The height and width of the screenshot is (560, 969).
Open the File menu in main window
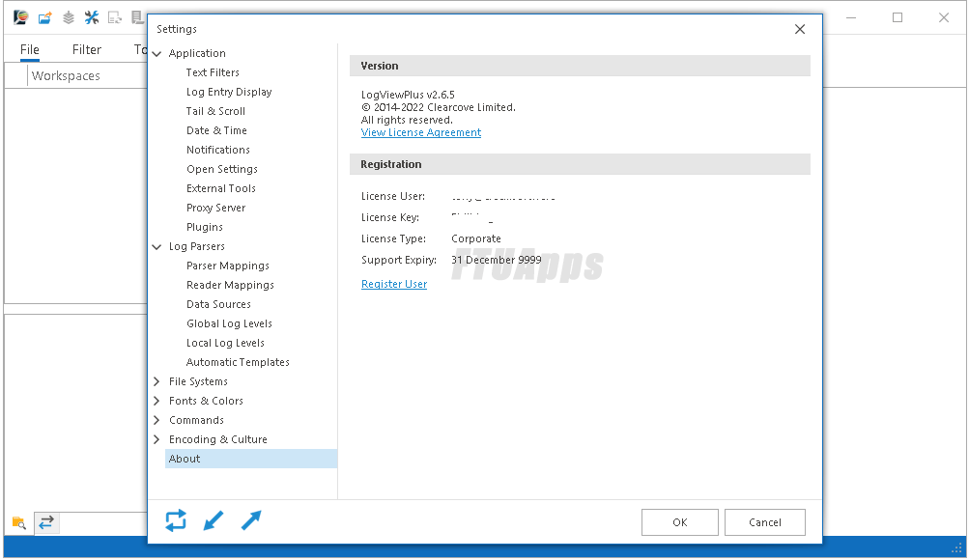(30, 50)
